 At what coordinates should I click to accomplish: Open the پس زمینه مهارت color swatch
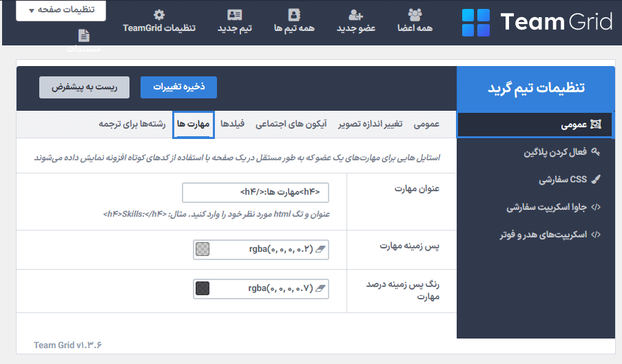click(203, 249)
